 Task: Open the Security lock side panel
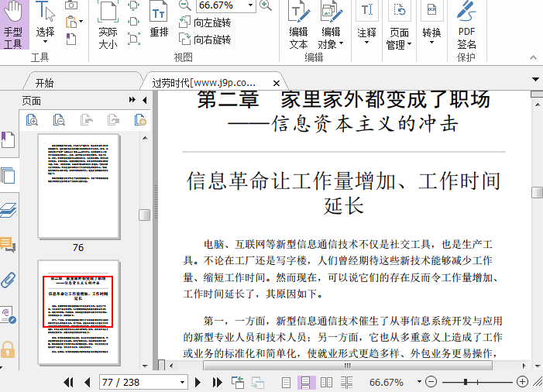coord(8,349)
